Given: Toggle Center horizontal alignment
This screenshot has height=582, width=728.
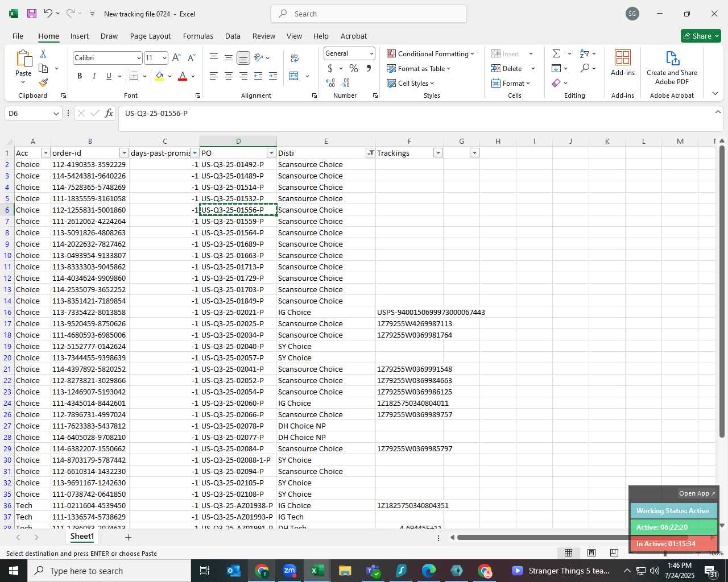Looking at the screenshot, I should click(229, 76).
